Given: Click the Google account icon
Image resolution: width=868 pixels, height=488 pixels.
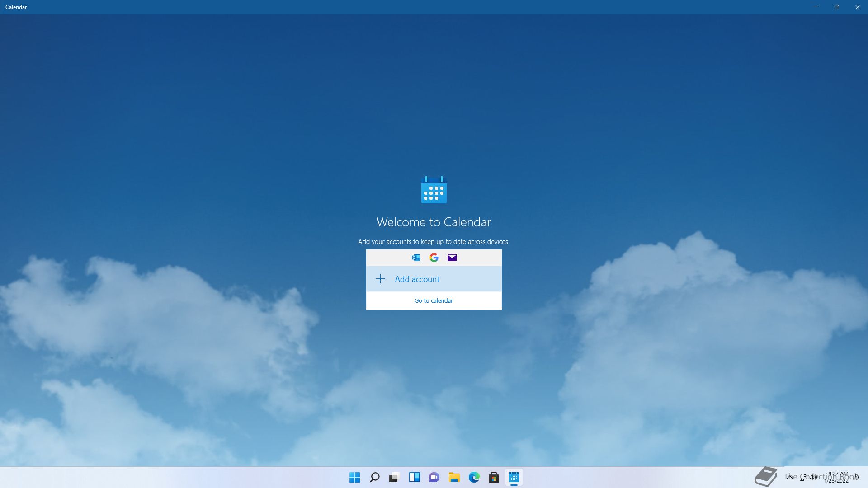Looking at the screenshot, I should tap(434, 258).
